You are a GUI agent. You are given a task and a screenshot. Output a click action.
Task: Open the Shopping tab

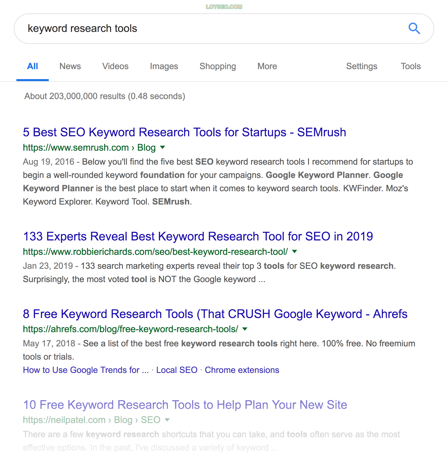point(218,66)
